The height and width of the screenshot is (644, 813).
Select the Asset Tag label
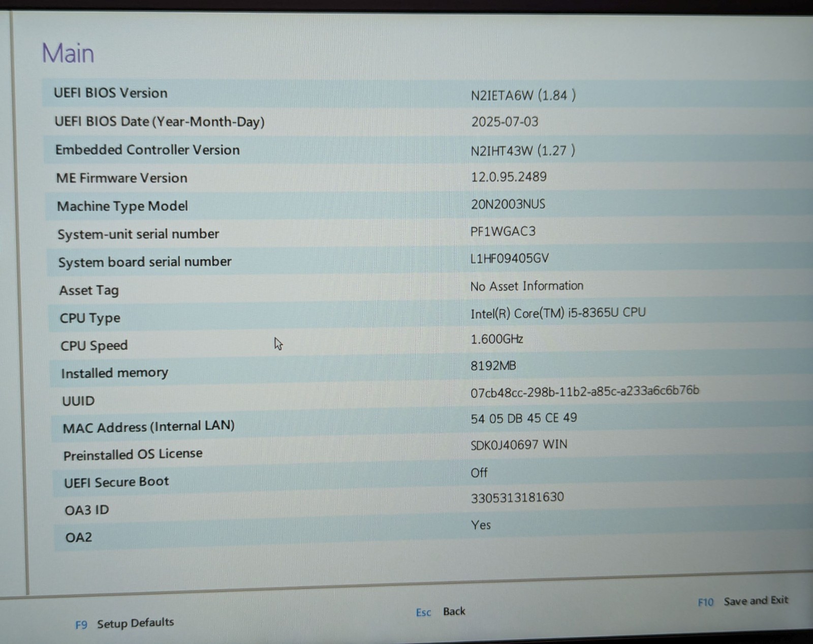(x=89, y=290)
